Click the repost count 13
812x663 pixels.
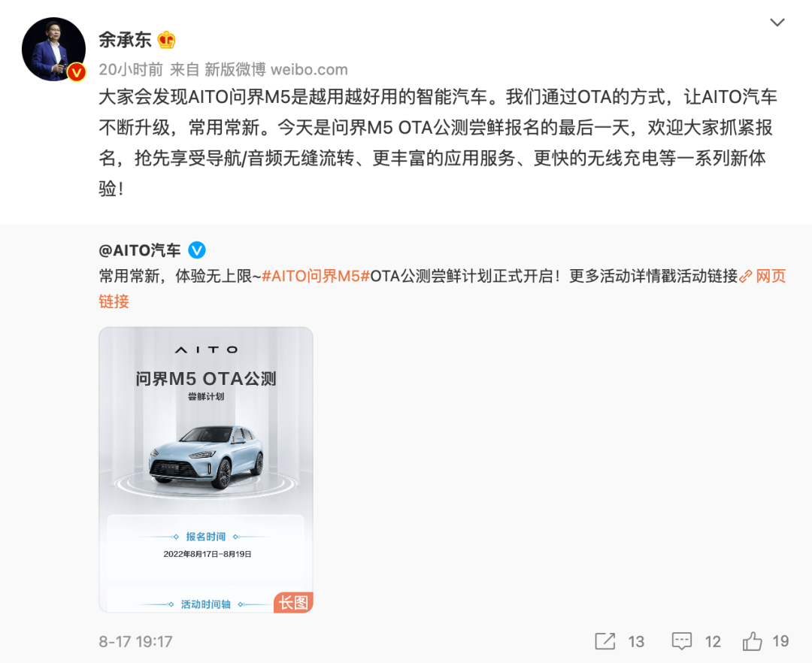pos(636,642)
